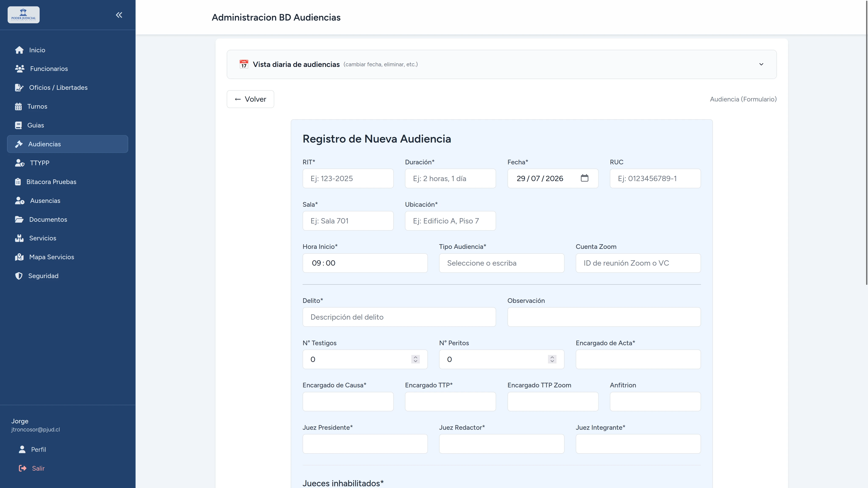The width and height of the screenshot is (868, 488).
Task: Click the Delito description field
Action: click(399, 317)
